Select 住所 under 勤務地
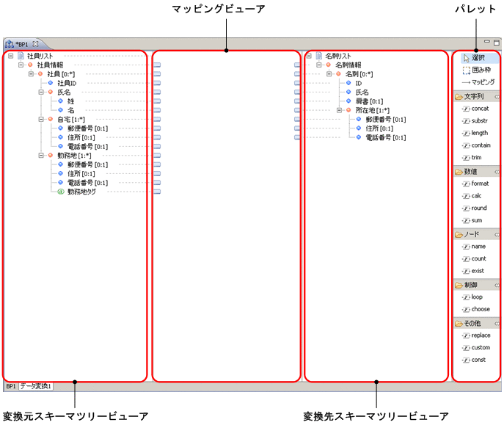The image size is (504, 425). point(81,174)
